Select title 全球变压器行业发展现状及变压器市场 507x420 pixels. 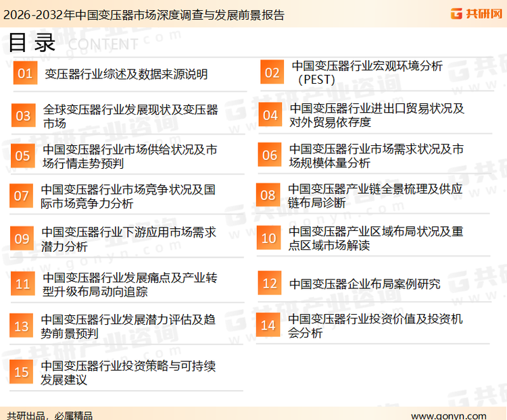coord(130,116)
